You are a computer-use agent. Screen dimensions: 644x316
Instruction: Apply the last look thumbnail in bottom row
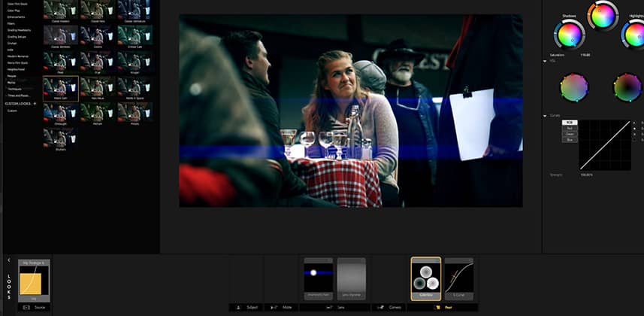61,139
